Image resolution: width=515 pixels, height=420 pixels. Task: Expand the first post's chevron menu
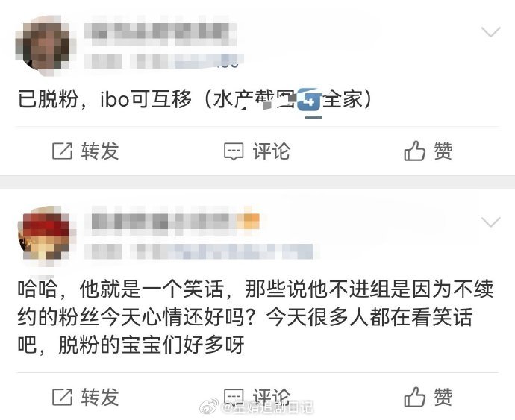click(490, 32)
